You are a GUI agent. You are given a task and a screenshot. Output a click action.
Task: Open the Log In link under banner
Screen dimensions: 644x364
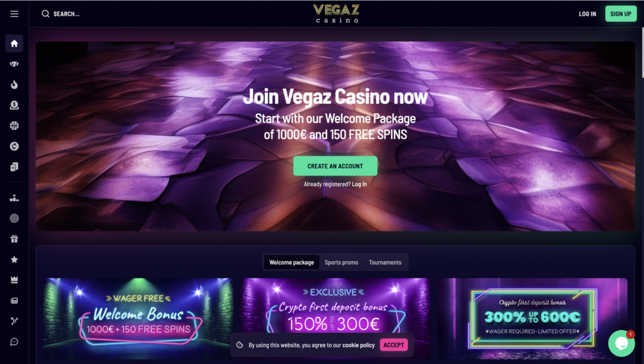(359, 184)
